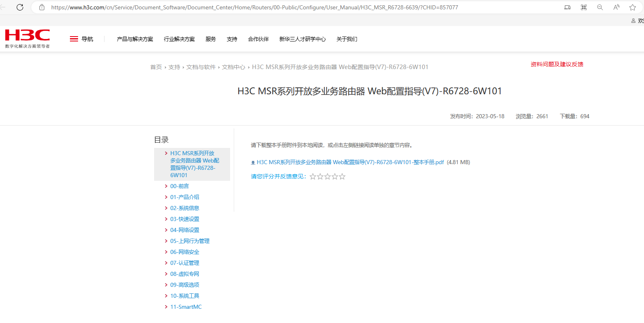Open the 关于我们 menu
The width and height of the screenshot is (644, 323).
347,39
